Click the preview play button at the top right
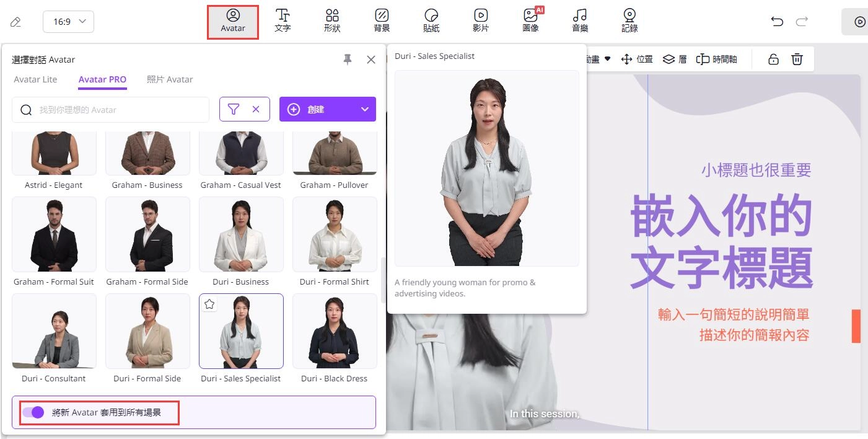868x439 pixels. [859, 22]
